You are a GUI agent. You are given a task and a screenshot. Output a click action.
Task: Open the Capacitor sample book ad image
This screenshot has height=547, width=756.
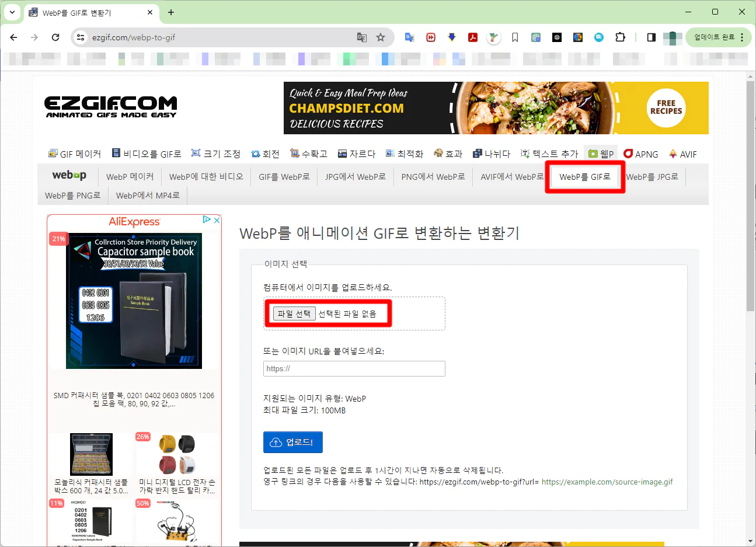coord(134,301)
